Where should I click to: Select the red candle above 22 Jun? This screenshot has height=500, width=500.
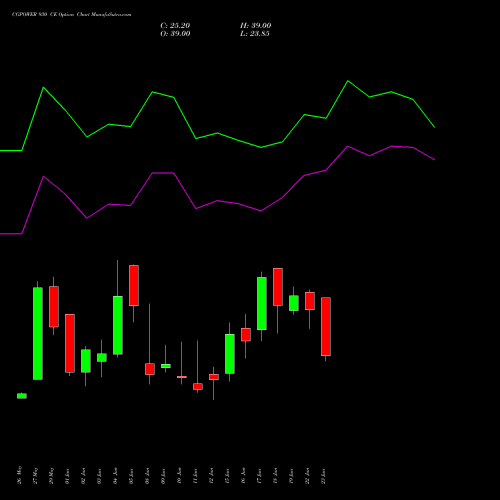pyautogui.click(x=310, y=301)
